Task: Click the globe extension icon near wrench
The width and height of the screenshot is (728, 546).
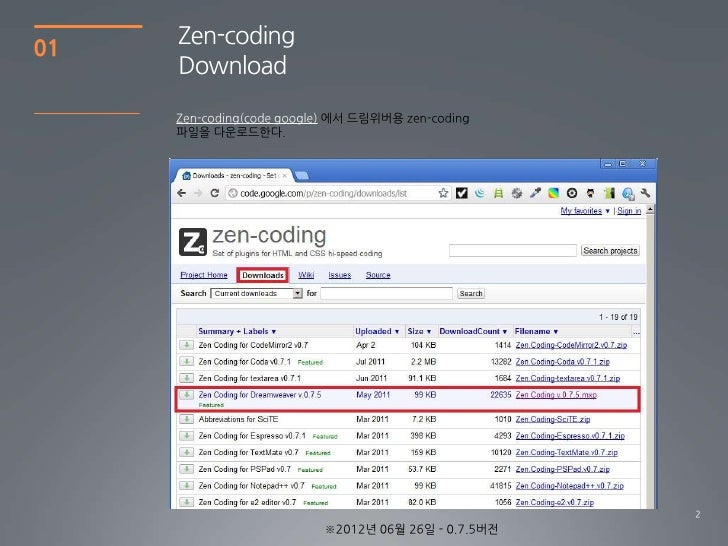Action: (628, 194)
